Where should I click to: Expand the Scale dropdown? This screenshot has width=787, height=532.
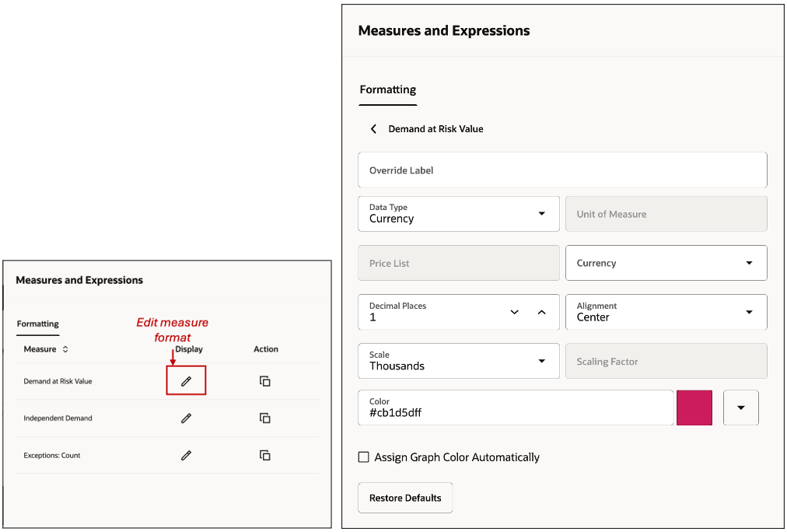point(541,361)
